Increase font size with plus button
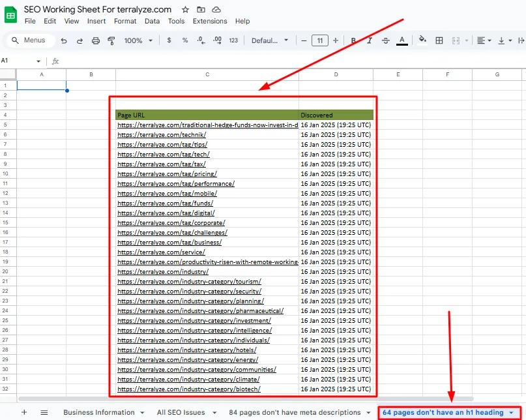 [336, 40]
